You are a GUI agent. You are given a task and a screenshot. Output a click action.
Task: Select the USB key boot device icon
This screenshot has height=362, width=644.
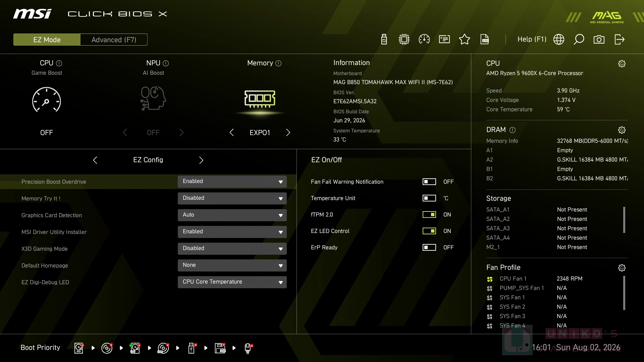pyautogui.click(x=192, y=348)
